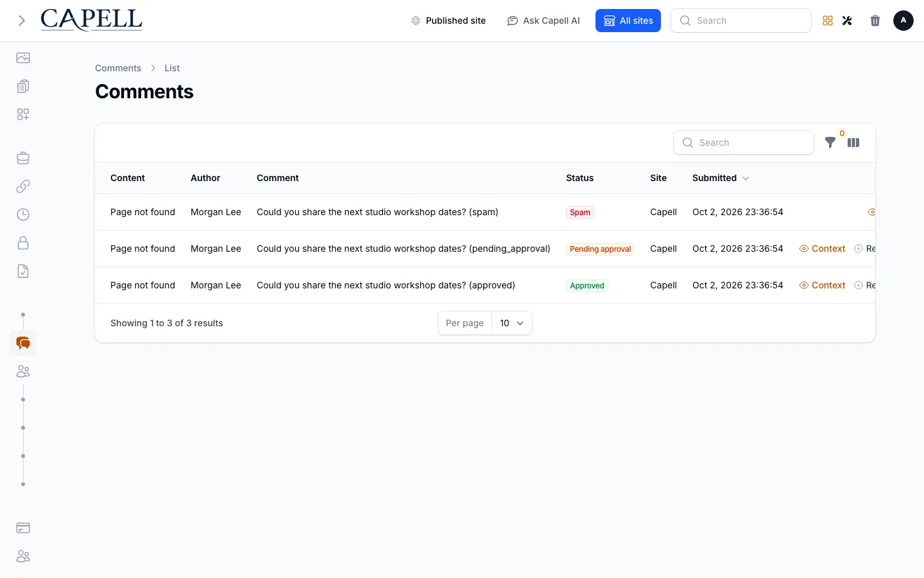Click Morgan Lee in the approved row
This screenshot has height=578, width=924.
[x=216, y=285]
